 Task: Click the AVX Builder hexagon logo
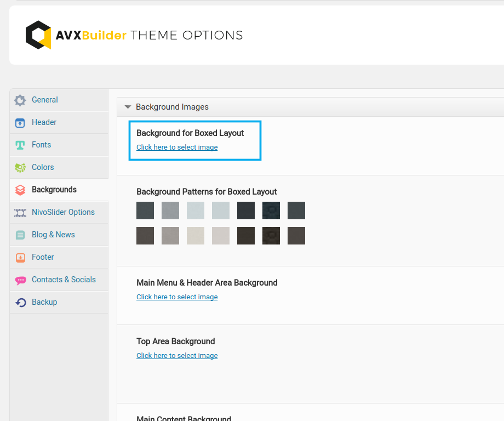pyautogui.click(x=38, y=35)
